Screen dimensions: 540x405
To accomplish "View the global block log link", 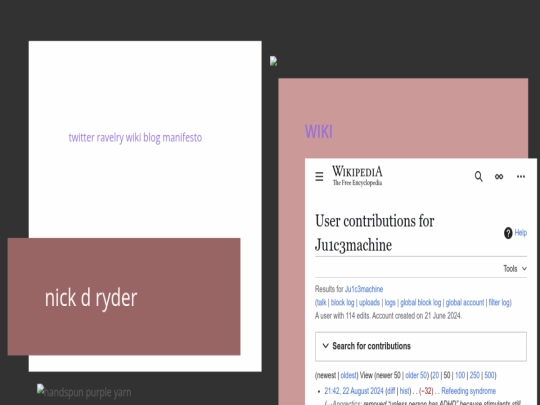I will click(x=420, y=302).
